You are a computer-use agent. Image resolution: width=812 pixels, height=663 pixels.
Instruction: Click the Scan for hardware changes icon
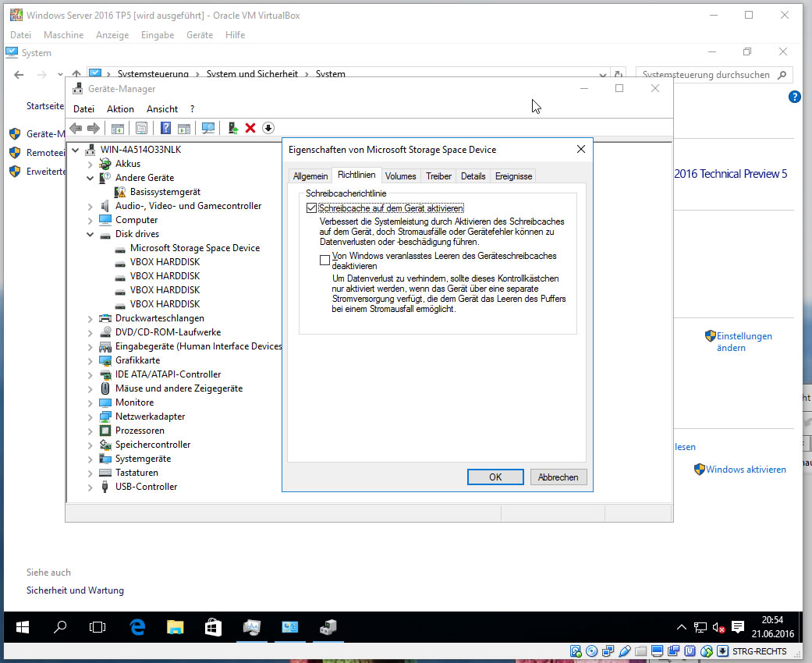208,128
